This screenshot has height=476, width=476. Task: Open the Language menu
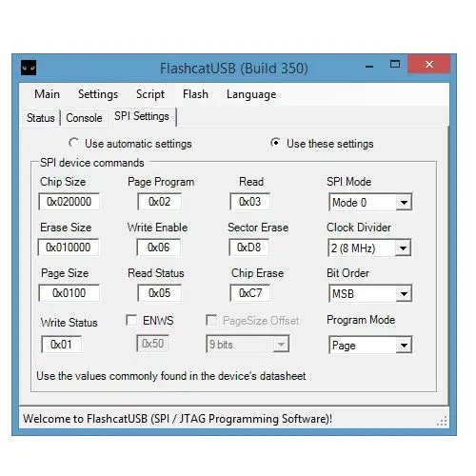[x=251, y=94]
